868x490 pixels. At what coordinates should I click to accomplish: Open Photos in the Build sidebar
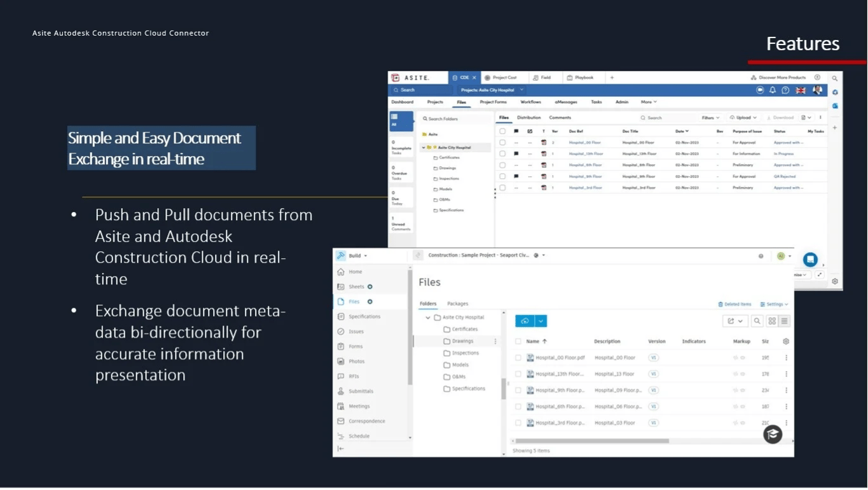356,361
